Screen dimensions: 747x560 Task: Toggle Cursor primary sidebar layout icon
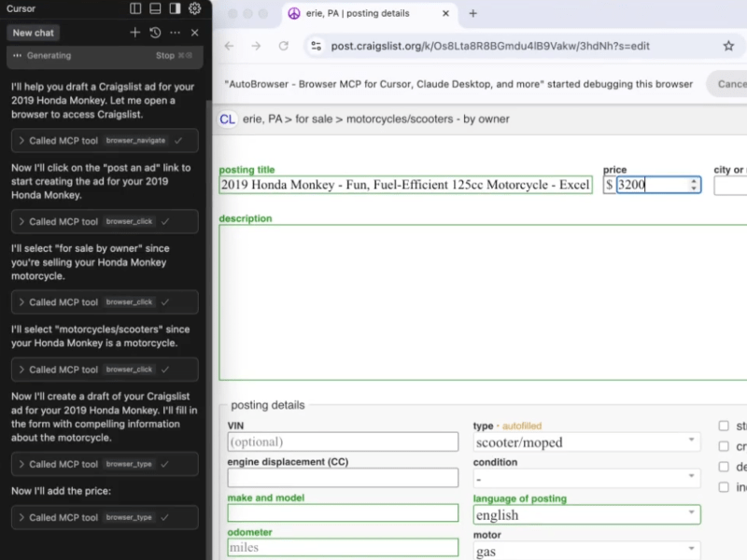[135, 8]
